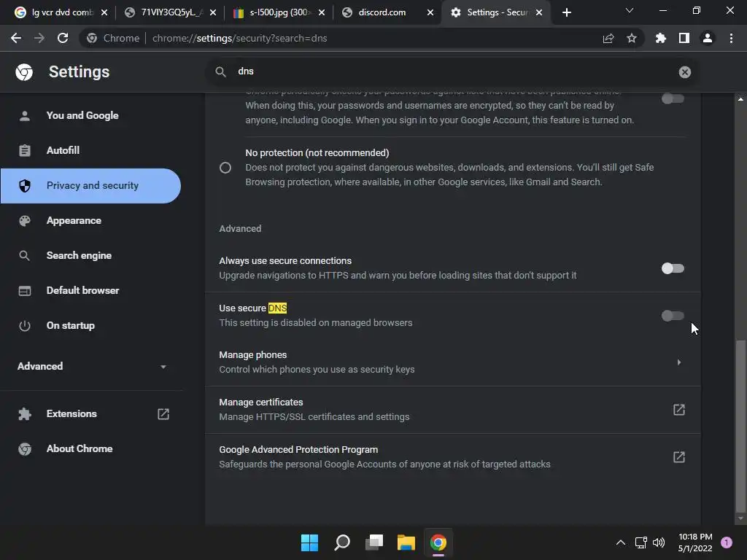Open Privacy and security section

click(90, 186)
